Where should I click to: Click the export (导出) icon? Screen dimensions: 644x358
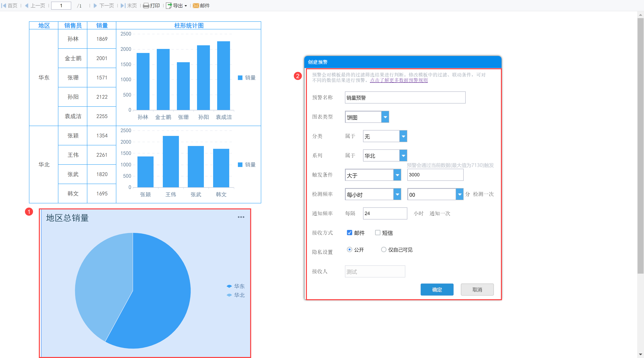(169, 5)
